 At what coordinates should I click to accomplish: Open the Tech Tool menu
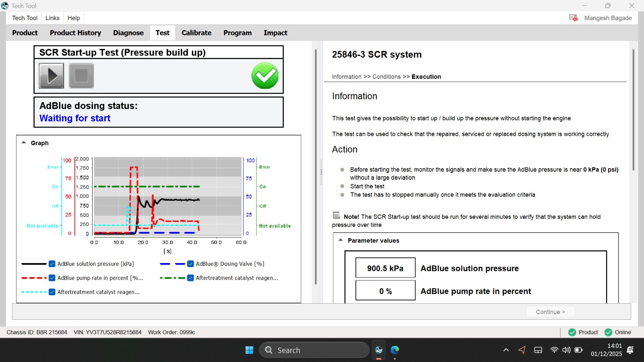(x=25, y=18)
